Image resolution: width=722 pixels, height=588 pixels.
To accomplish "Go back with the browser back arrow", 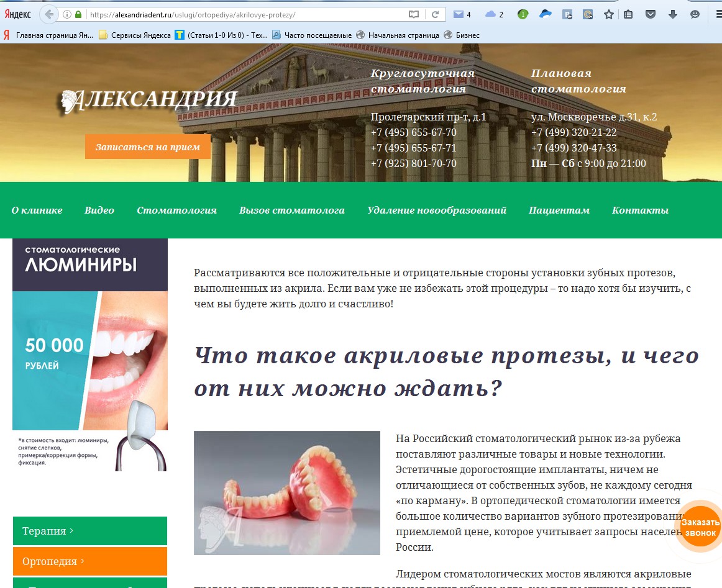I will point(49,15).
